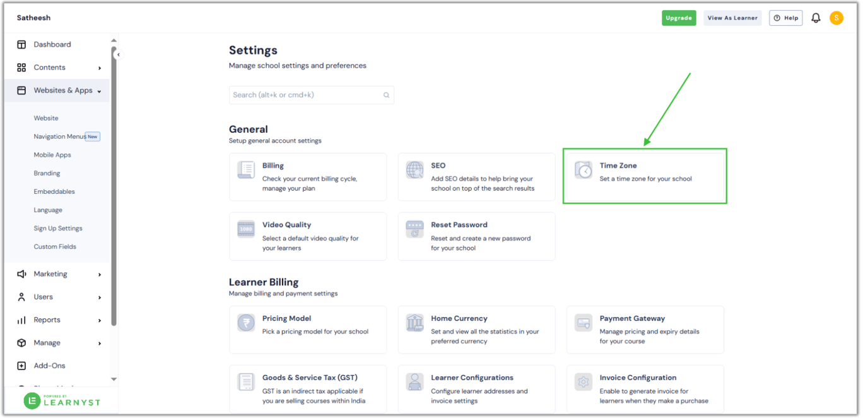The height and width of the screenshot is (418, 868).
Task: Click the Time Zone clock icon
Action: point(584,170)
